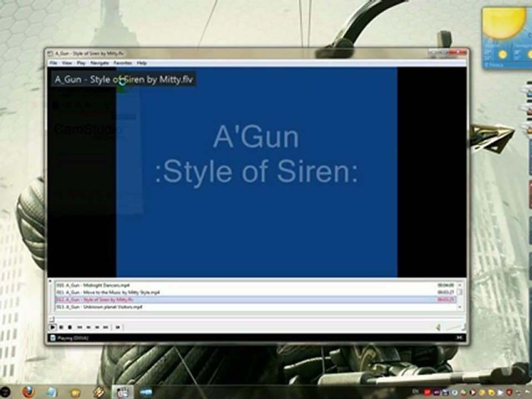
Task: Click the playlist scrollbar down arrow
Action: [x=460, y=308]
